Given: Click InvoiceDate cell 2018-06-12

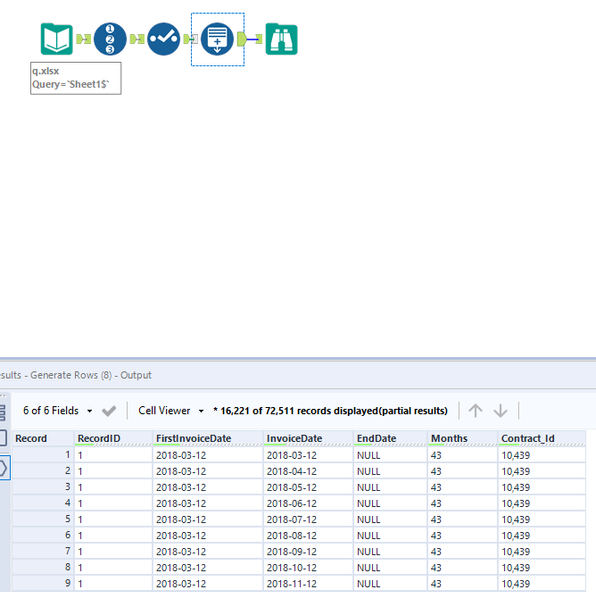Looking at the screenshot, I should pyautogui.click(x=308, y=503).
